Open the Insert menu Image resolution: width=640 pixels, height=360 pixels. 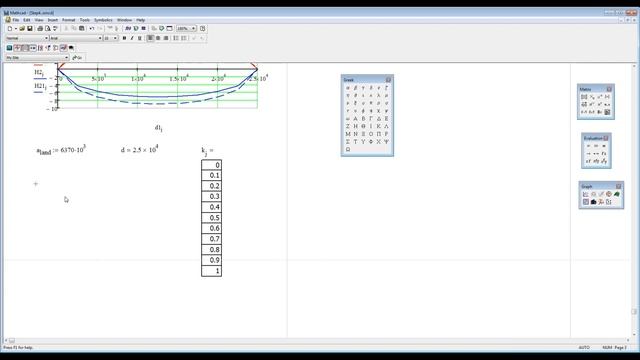[53, 20]
